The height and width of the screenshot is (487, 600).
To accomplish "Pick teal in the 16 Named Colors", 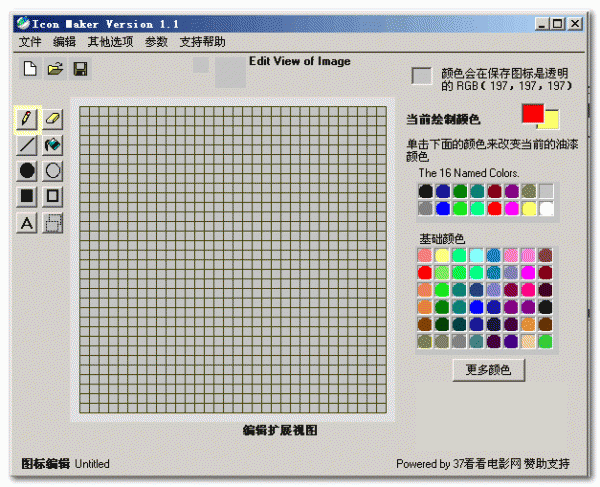I will (x=477, y=191).
